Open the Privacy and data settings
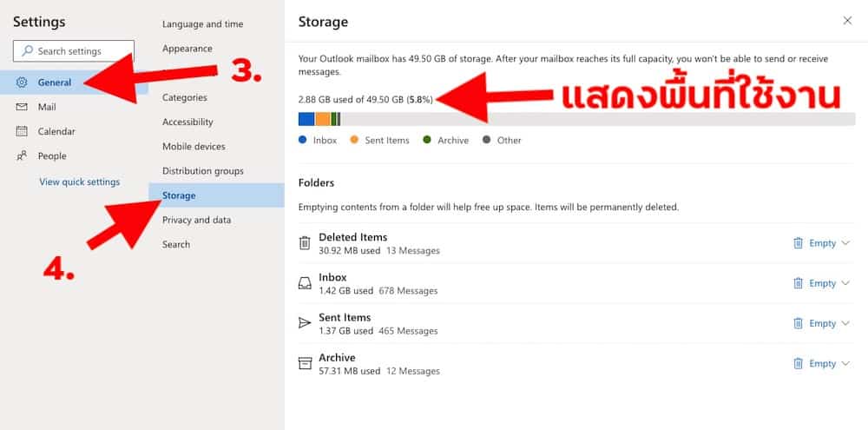Viewport: 868px width, 430px height. 196,220
